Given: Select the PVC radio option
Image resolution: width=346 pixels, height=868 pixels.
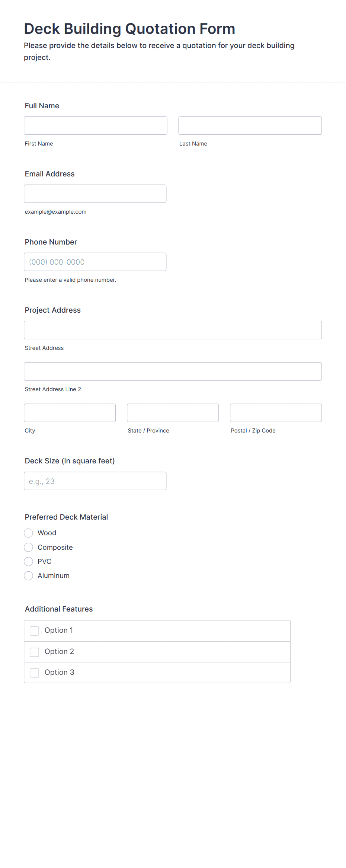Looking at the screenshot, I should tap(29, 561).
